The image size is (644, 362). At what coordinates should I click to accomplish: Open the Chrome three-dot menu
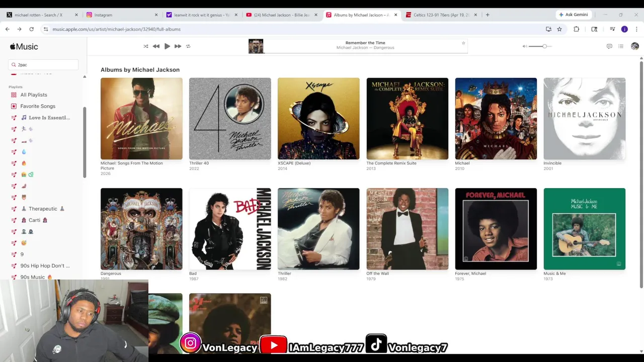(636, 29)
